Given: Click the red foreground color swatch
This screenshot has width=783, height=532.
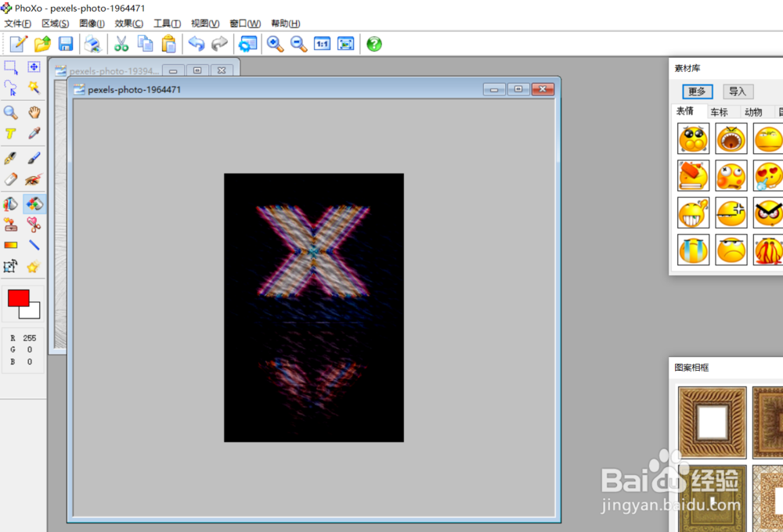Looking at the screenshot, I should pos(17,297).
